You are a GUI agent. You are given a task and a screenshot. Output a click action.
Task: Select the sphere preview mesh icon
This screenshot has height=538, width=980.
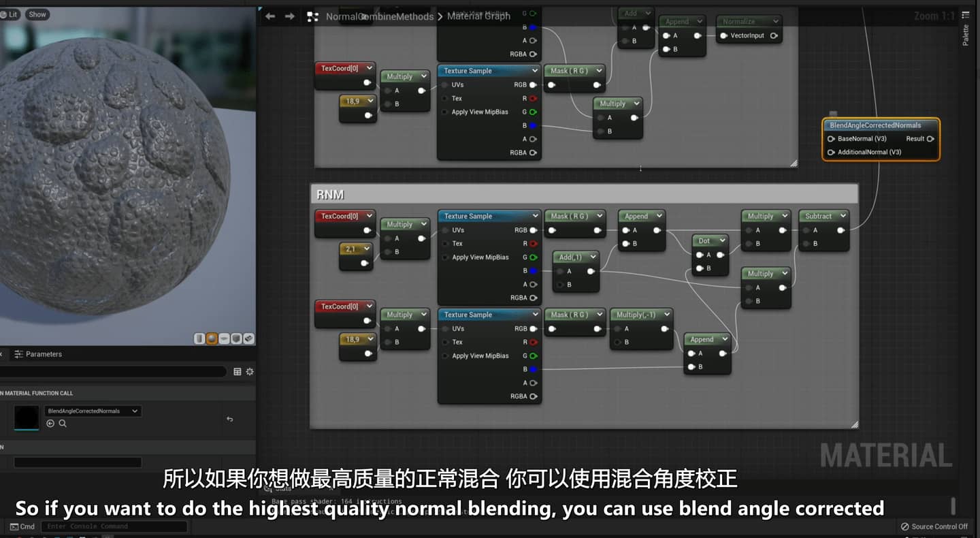tap(212, 338)
